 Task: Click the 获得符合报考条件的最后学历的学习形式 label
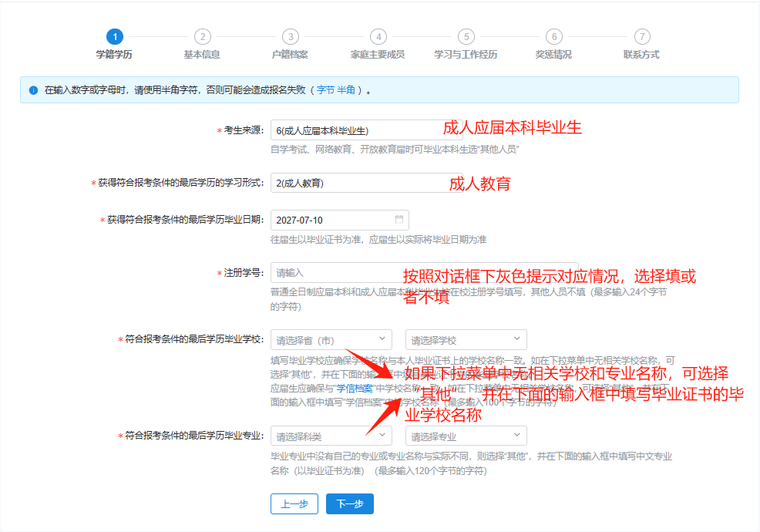click(x=181, y=182)
